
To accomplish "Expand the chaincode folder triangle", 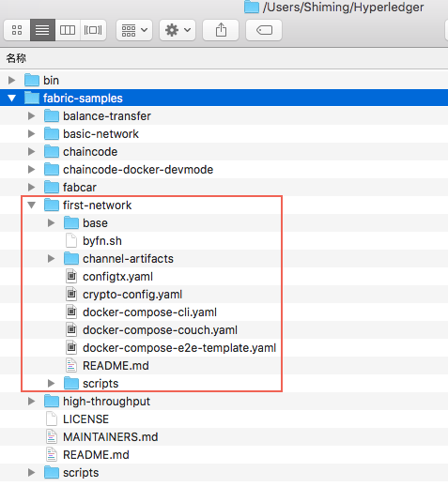I will coord(31,152).
